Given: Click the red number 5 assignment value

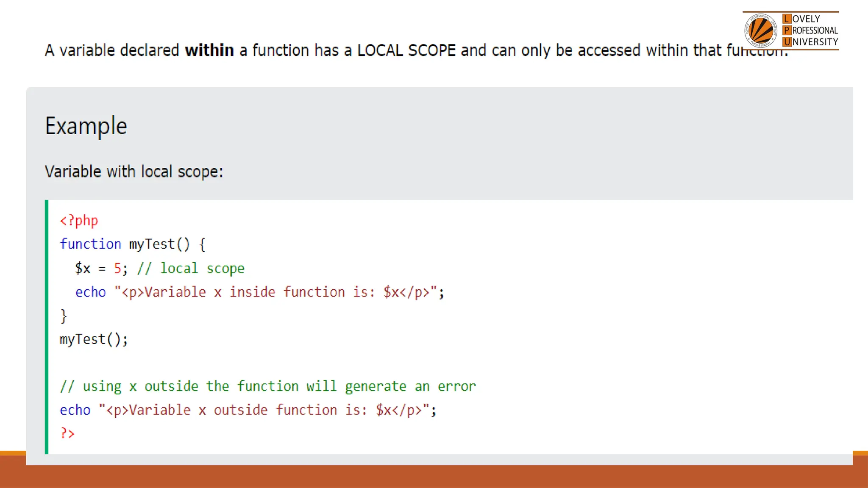Looking at the screenshot, I should (117, 268).
